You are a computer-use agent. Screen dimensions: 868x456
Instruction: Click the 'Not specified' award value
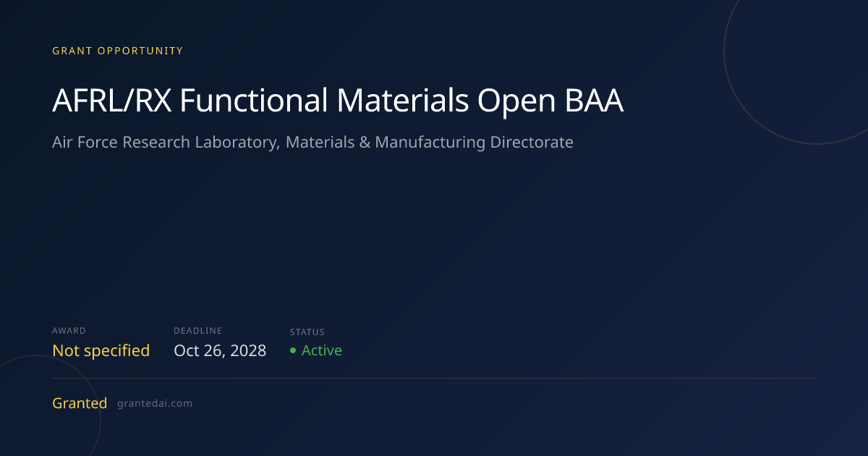[x=101, y=351]
